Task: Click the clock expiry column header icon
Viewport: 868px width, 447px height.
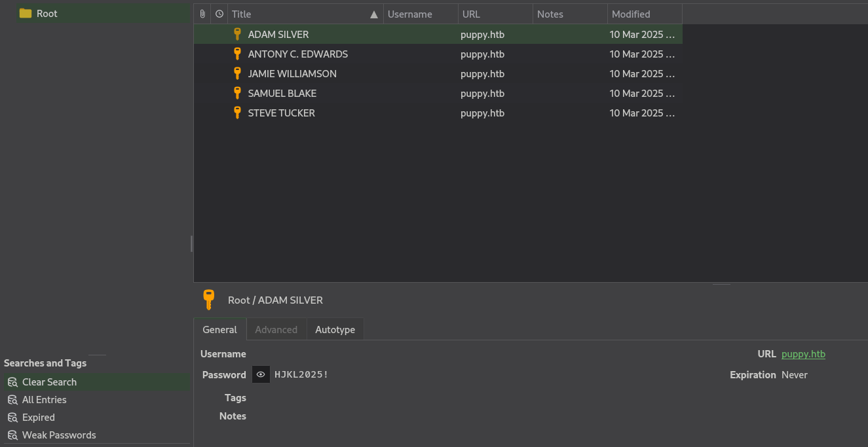Action: pyautogui.click(x=219, y=14)
